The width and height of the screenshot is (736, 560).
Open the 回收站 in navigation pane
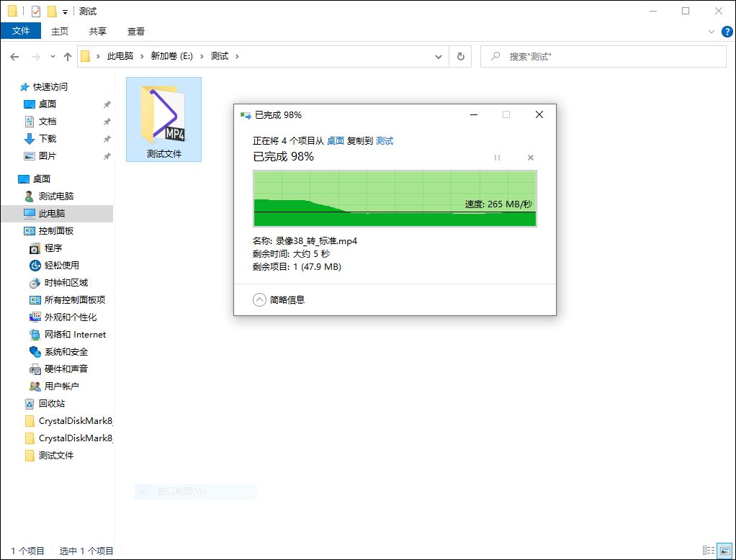pyautogui.click(x=52, y=403)
